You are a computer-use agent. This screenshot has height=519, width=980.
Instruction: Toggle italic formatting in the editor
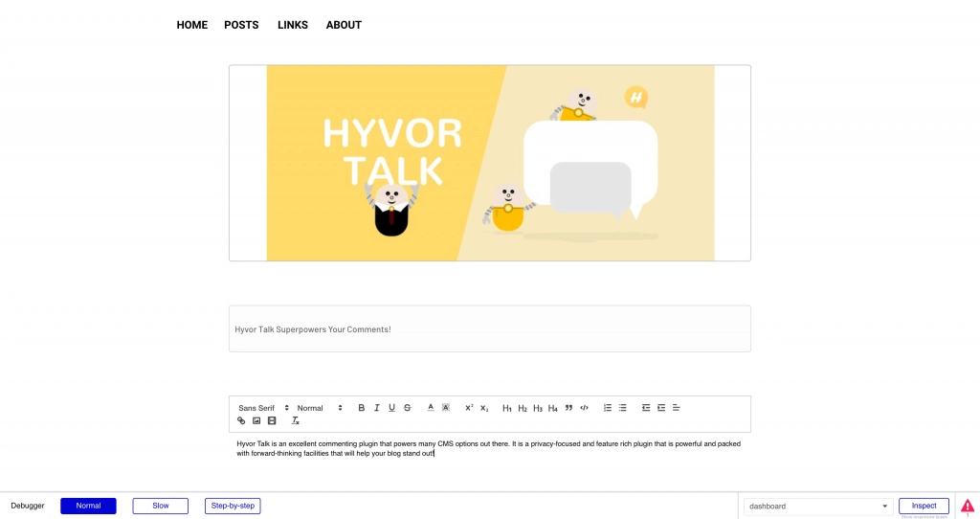[376, 408]
